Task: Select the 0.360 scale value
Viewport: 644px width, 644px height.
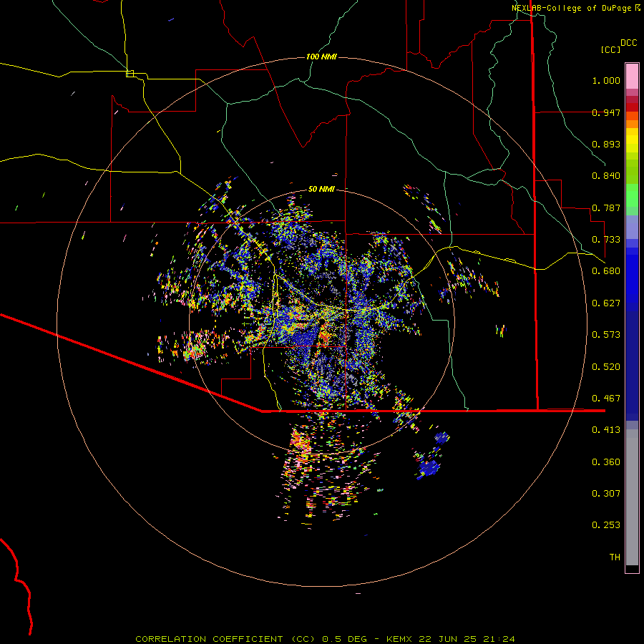Action: pos(606,462)
